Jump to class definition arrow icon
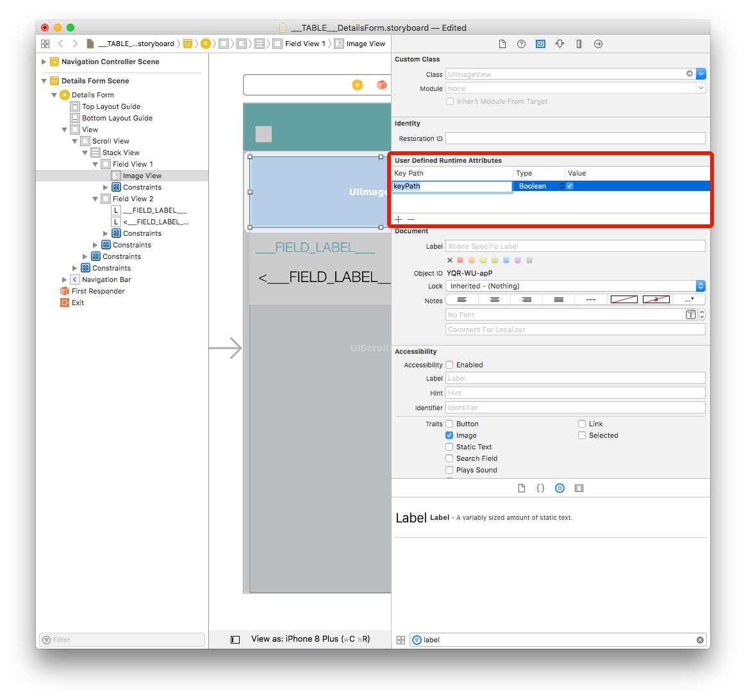Image resolution: width=746 pixels, height=700 pixels. 690,73
